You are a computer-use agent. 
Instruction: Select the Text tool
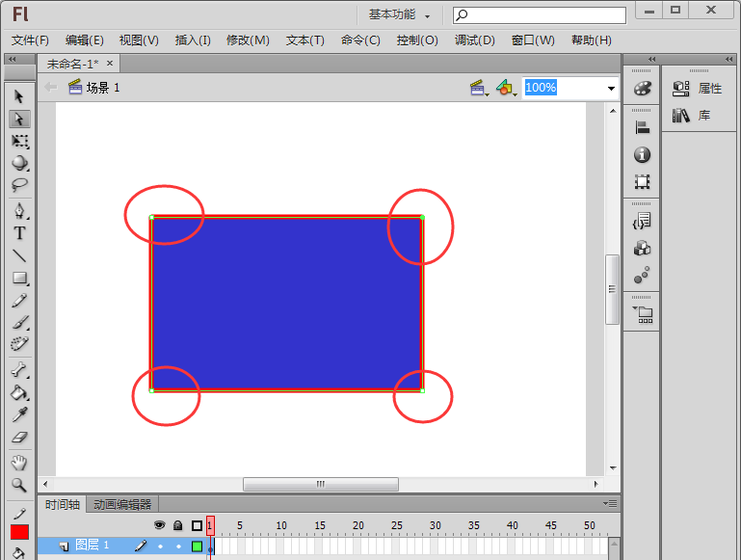tap(19, 233)
